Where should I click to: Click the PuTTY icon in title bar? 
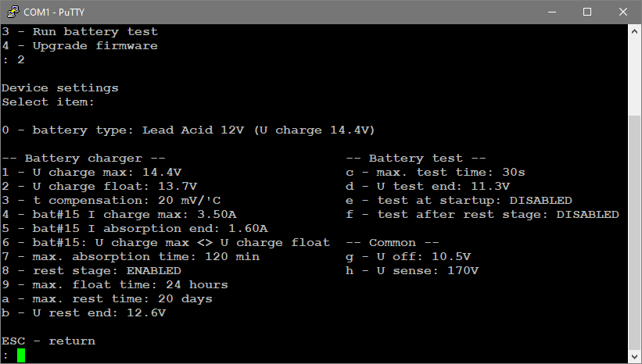13,12
